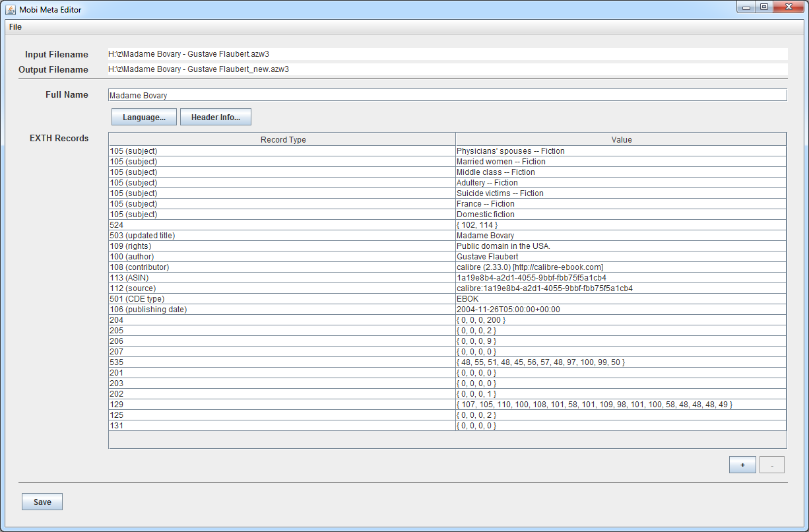Select value 'France -- Fiction'
Image resolution: width=809 pixels, height=532 pixels.
(x=621, y=204)
